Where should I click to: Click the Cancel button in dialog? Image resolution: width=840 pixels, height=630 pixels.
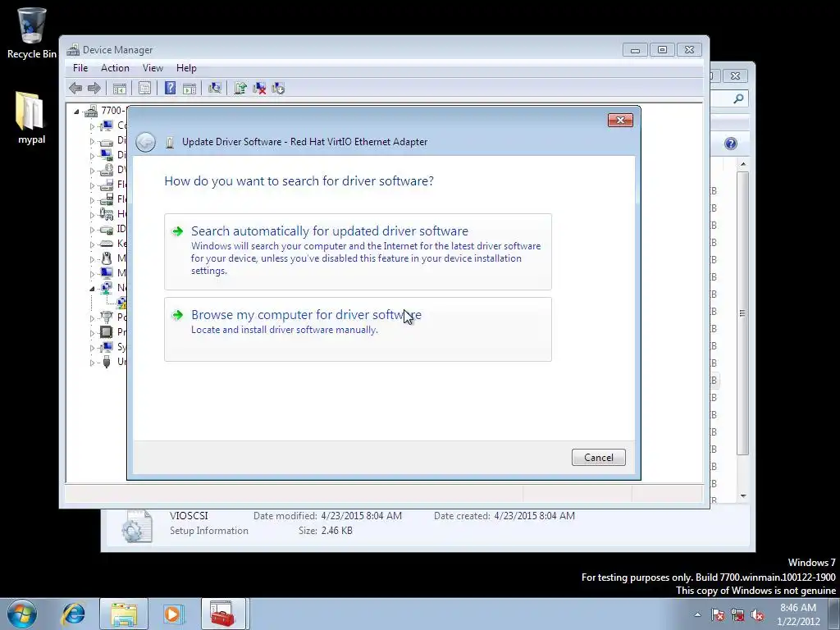(598, 458)
